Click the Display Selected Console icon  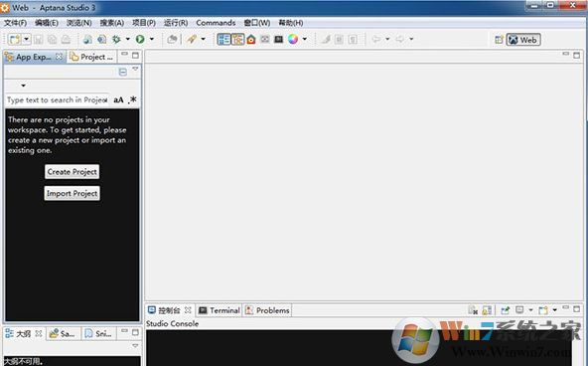[519, 310]
